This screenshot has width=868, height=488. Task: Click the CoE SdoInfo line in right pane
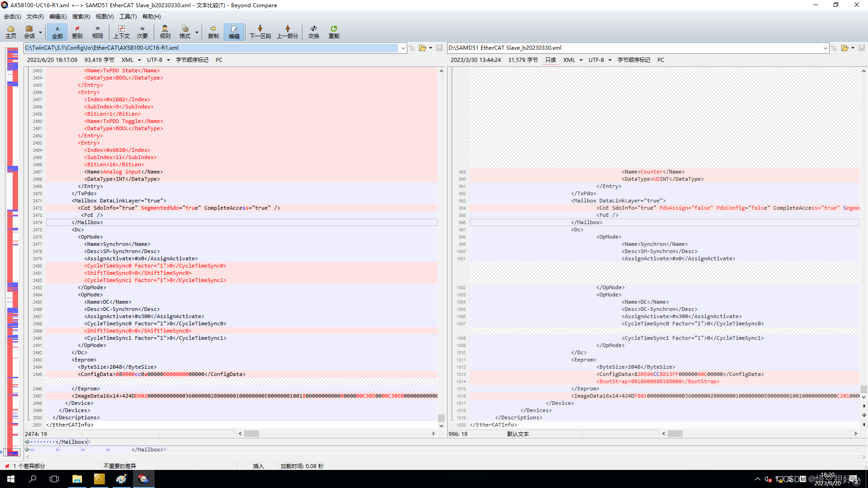pos(665,208)
